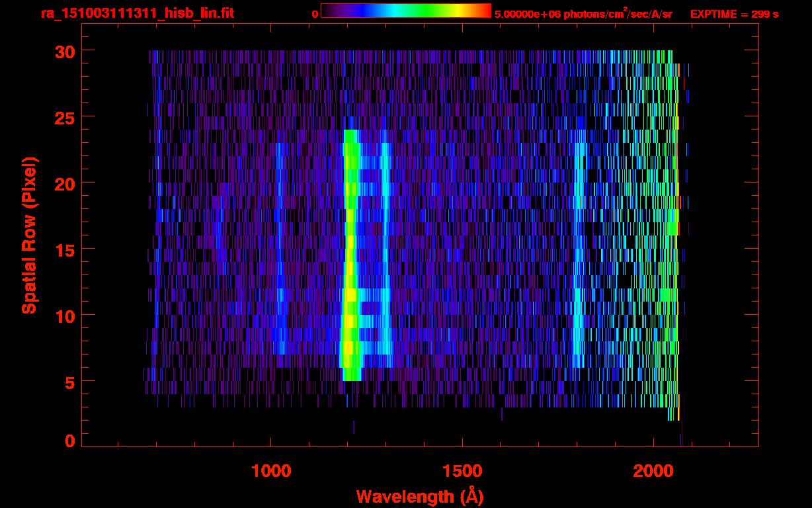
Task: Select the EXPTIME = 299 s text
Action: tap(734, 14)
